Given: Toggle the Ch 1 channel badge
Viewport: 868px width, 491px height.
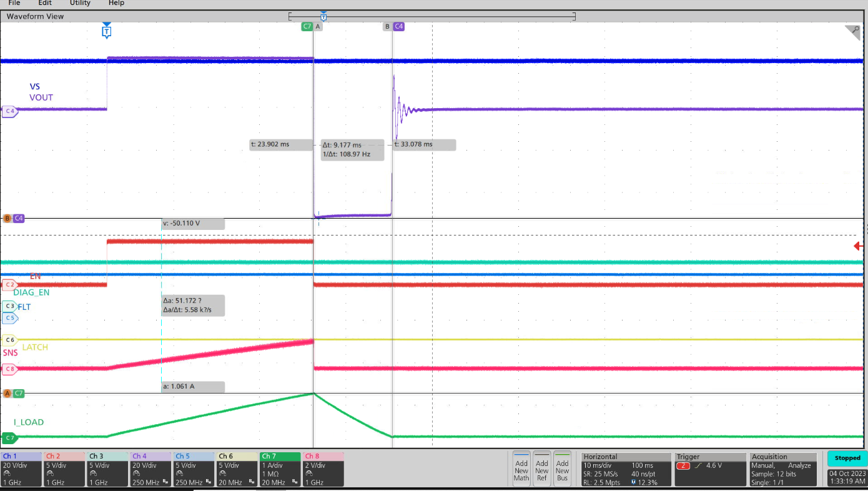Looking at the screenshot, I should tap(22, 469).
